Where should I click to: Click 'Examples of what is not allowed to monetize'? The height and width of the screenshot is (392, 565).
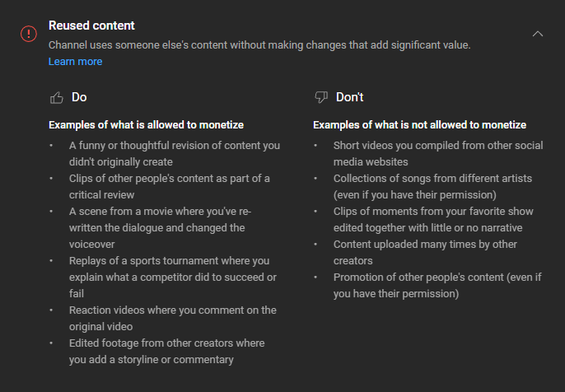coord(419,124)
